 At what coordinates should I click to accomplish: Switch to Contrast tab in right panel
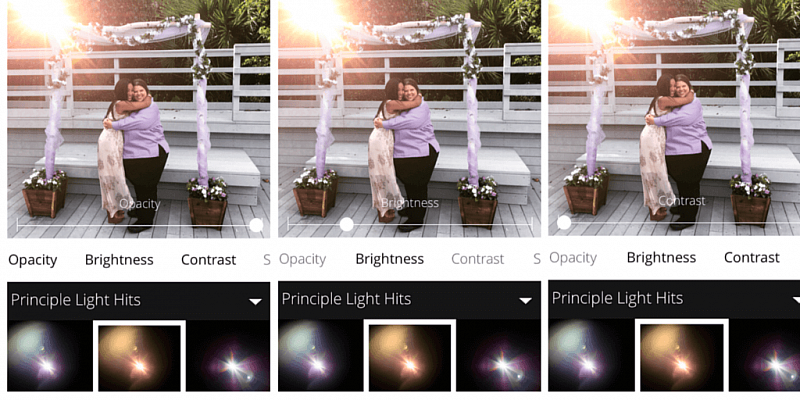click(x=752, y=258)
